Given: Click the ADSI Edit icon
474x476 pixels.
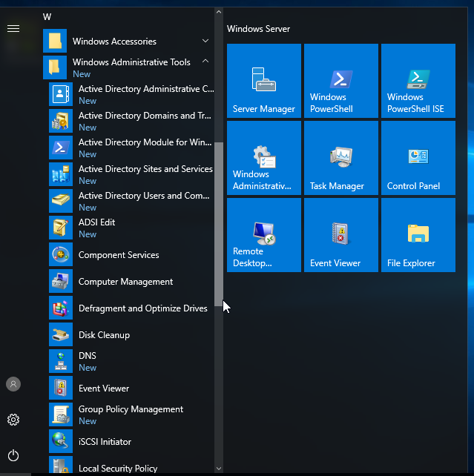Looking at the screenshot, I should click(x=61, y=228).
